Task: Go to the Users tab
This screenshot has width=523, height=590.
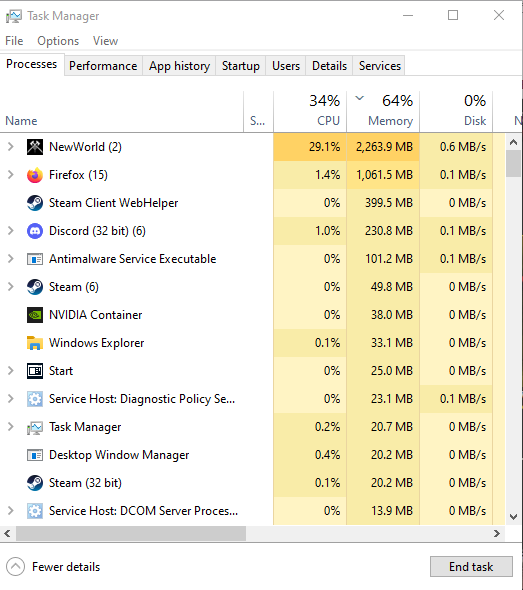Action: (286, 66)
